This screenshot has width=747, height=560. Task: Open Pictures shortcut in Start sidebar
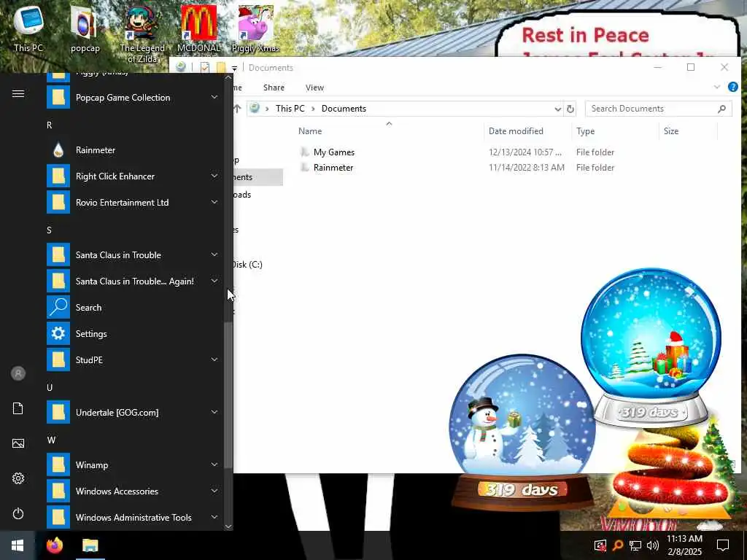18,443
